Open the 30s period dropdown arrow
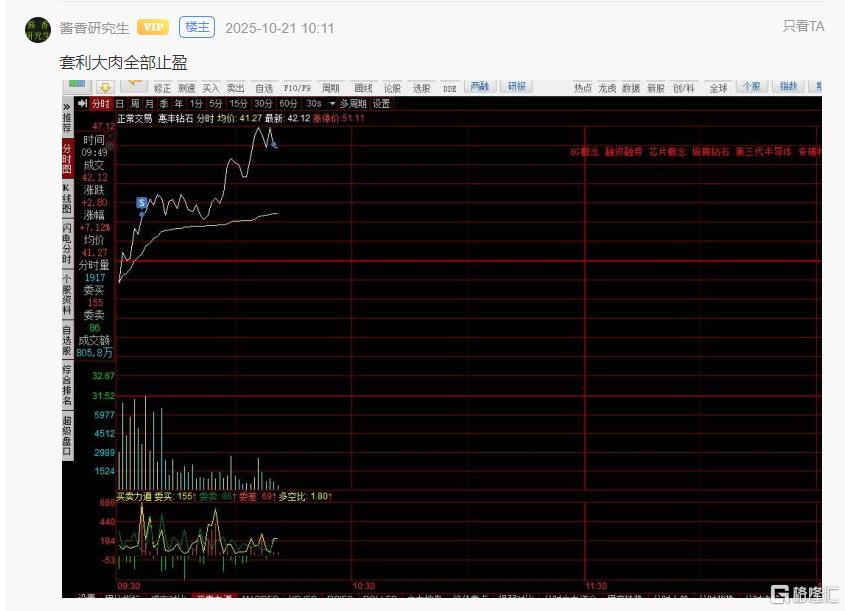845x611 pixels. 332,103
